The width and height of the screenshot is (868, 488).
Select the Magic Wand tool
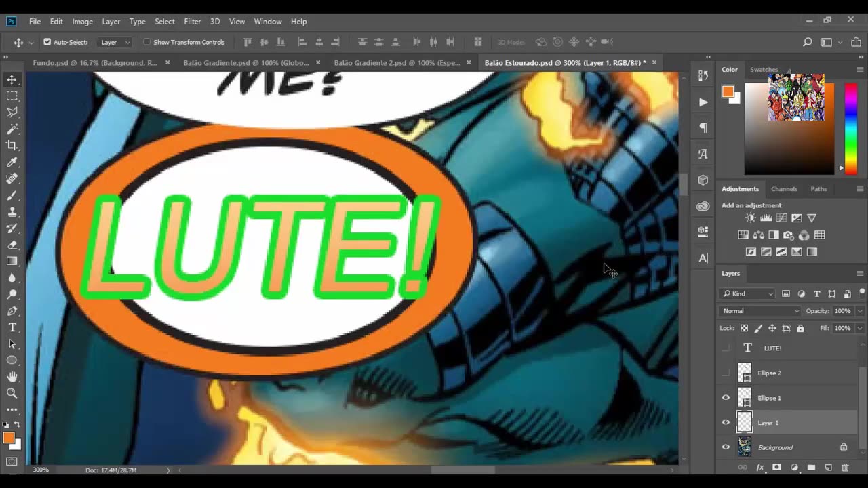12,129
